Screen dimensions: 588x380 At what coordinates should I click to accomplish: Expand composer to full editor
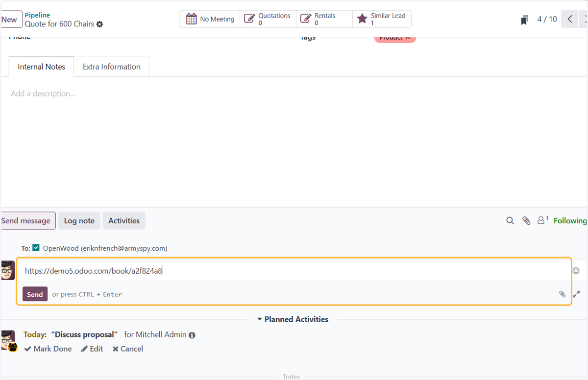click(x=577, y=294)
